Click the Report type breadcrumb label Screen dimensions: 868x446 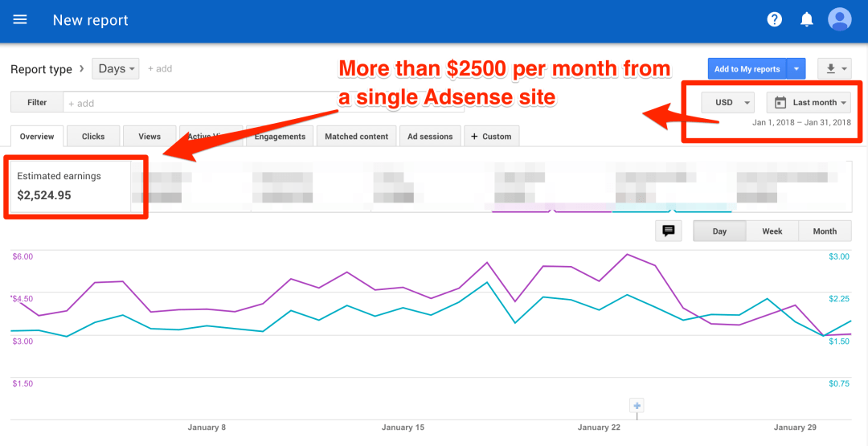(x=42, y=70)
